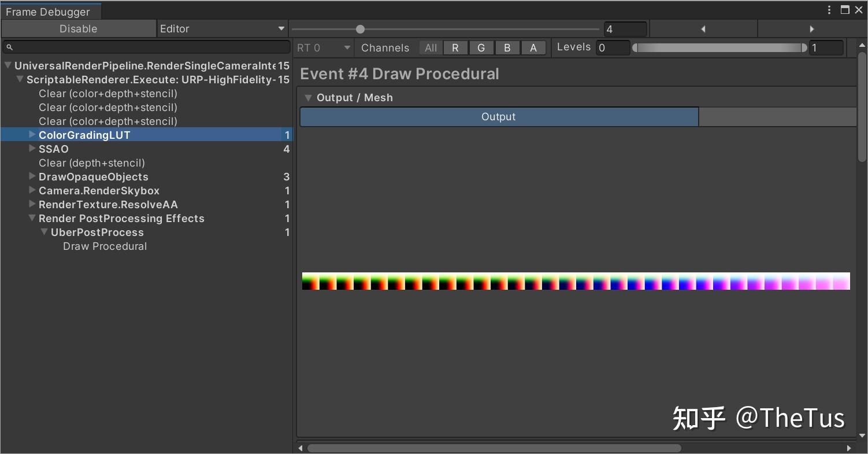Show all channels with the All button
The width and height of the screenshot is (868, 454).
(x=430, y=47)
